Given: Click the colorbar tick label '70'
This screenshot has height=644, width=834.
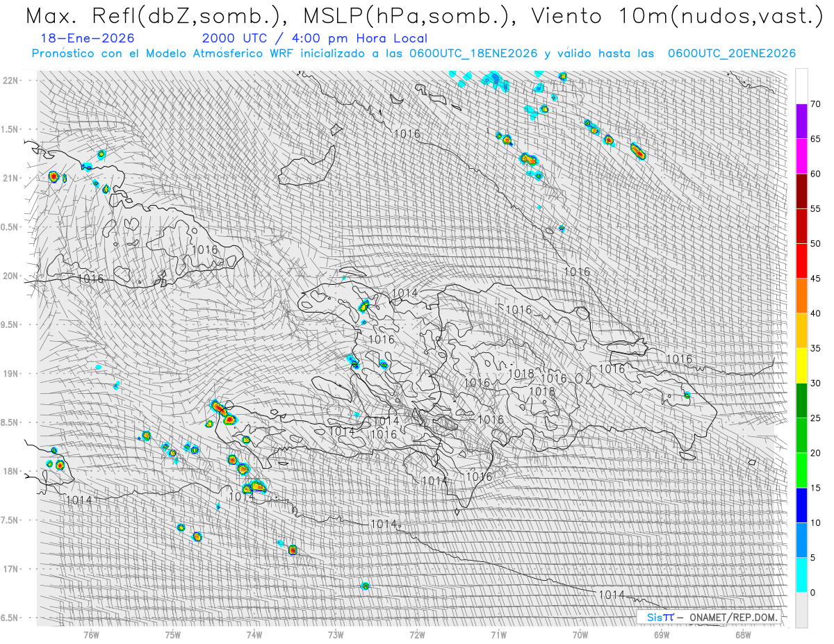Looking at the screenshot, I should click(x=815, y=104).
